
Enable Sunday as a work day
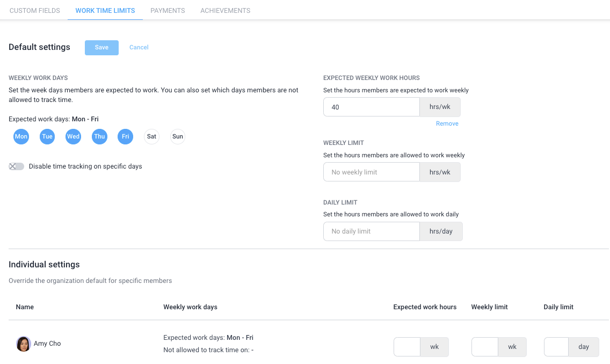click(178, 136)
